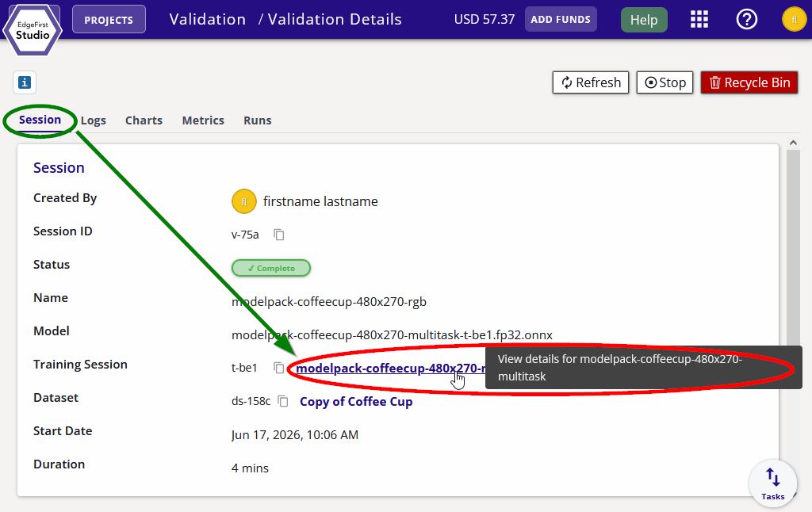Image resolution: width=812 pixels, height=512 pixels.
Task: Open the Runs tab
Action: pyautogui.click(x=258, y=120)
